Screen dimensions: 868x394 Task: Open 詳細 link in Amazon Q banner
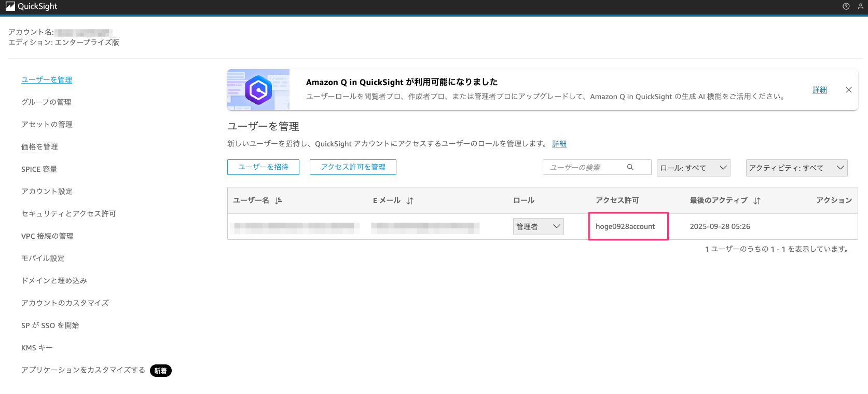[820, 90]
